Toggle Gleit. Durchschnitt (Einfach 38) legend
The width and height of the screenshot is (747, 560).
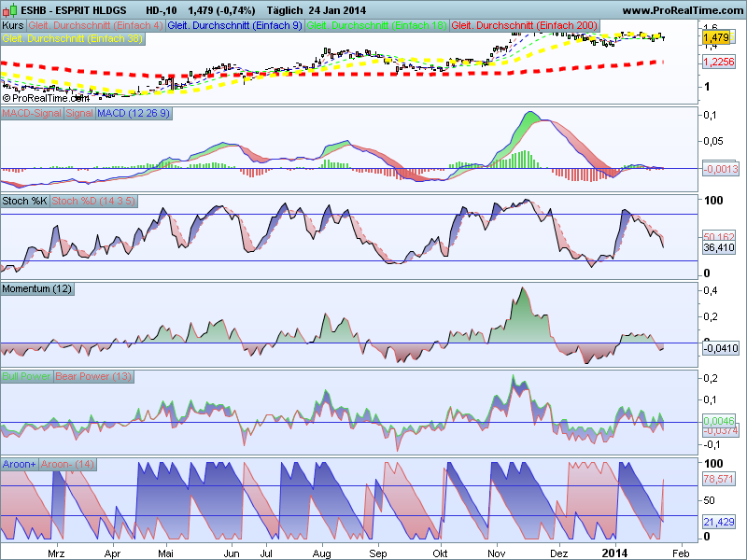pos(73,38)
